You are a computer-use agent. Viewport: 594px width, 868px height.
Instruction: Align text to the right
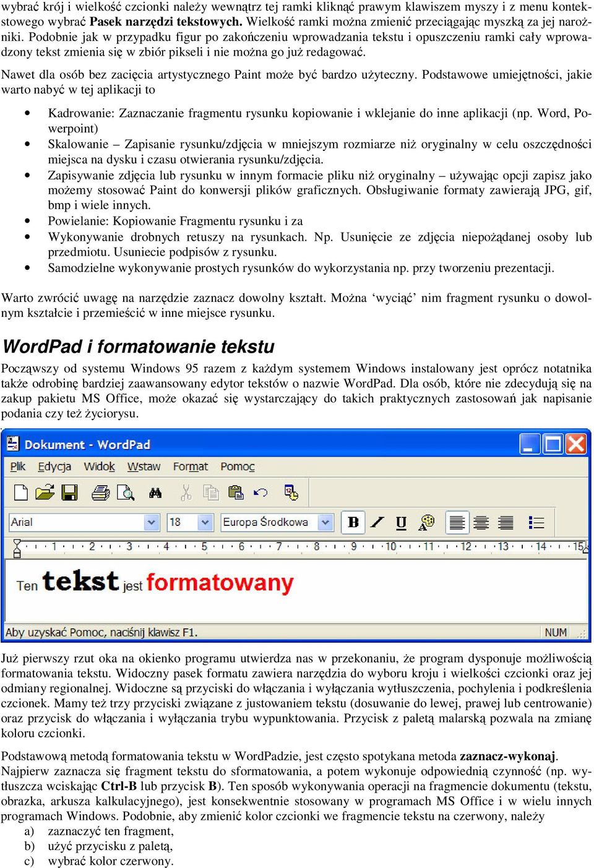coord(506,522)
